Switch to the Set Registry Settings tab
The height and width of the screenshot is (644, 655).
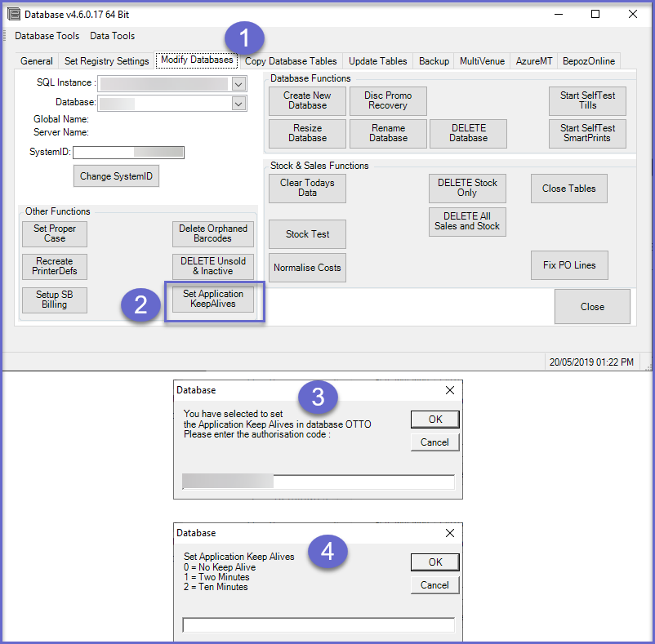pyautogui.click(x=107, y=61)
